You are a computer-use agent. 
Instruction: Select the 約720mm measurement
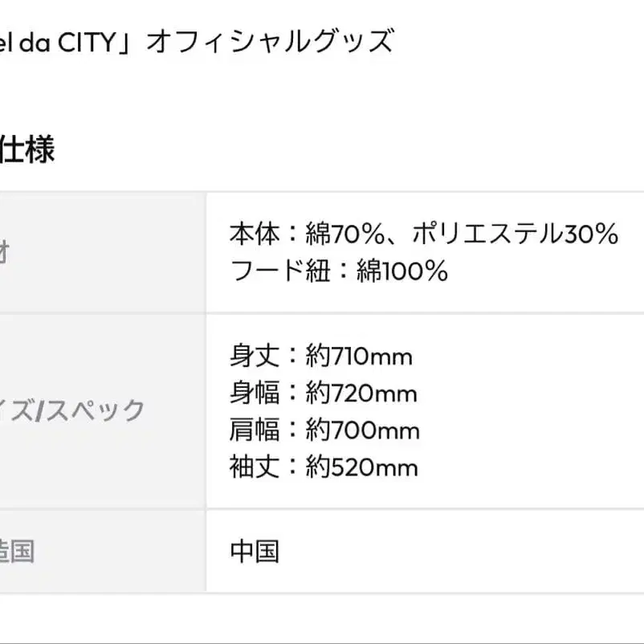pos(361,393)
